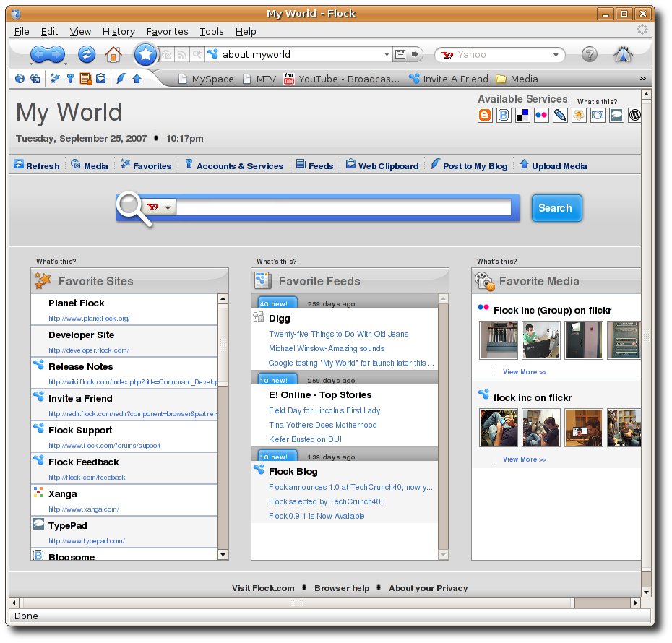Click Upload Media link

coord(553,165)
